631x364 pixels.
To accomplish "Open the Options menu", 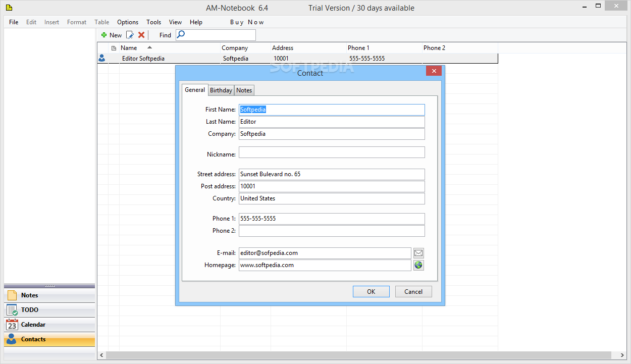I will coord(128,22).
